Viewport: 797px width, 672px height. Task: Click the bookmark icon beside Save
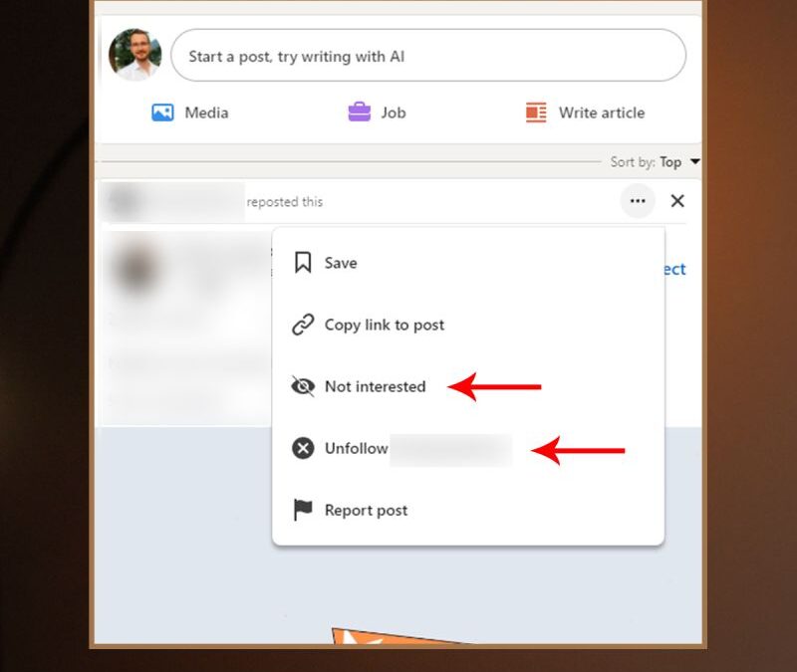click(303, 263)
